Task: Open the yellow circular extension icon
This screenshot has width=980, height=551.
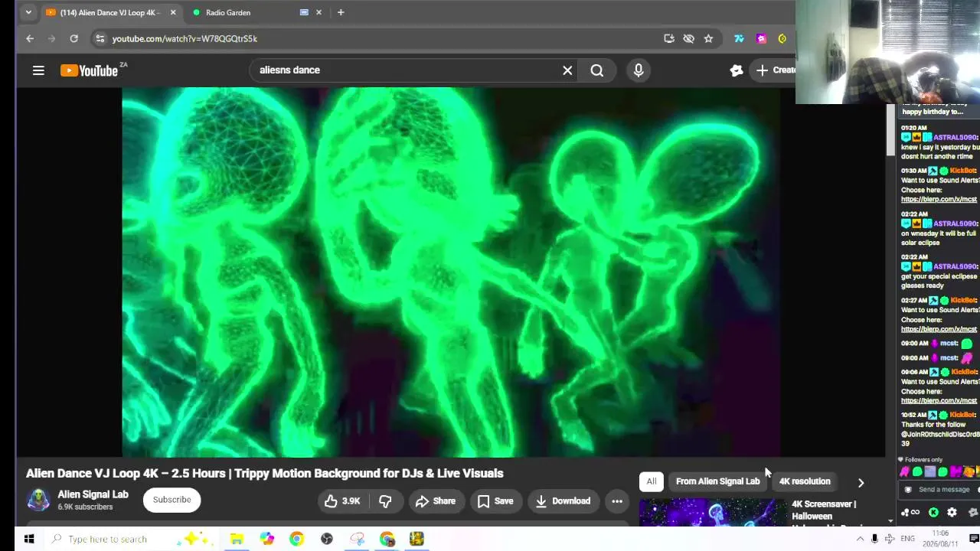Action: 782,38
